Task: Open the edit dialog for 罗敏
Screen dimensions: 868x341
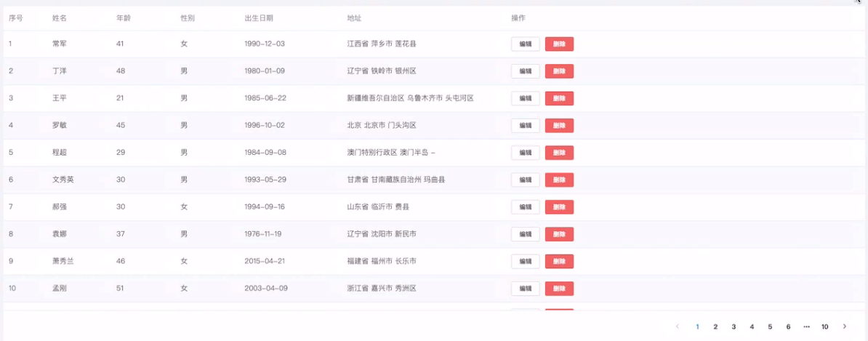Action: tap(526, 126)
